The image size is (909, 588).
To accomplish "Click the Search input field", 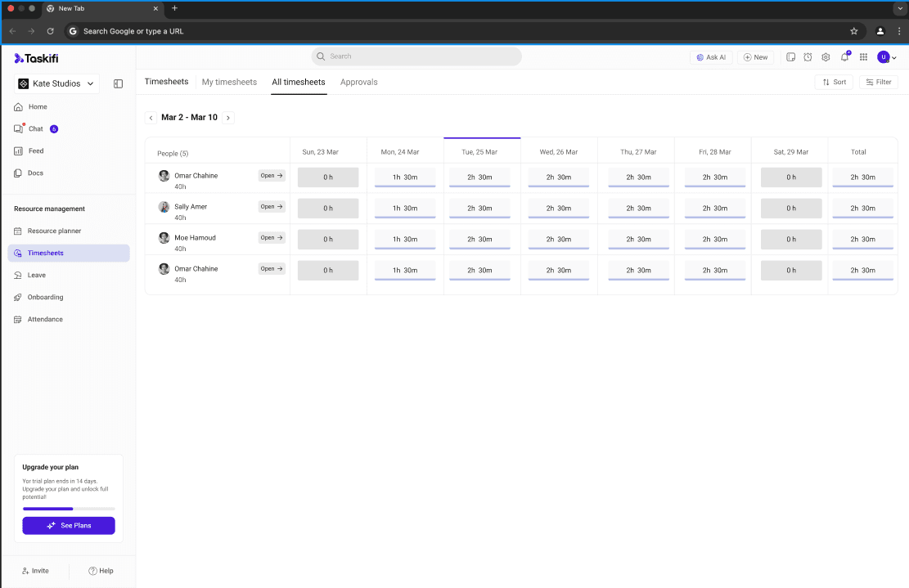I will tap(416, 56).
